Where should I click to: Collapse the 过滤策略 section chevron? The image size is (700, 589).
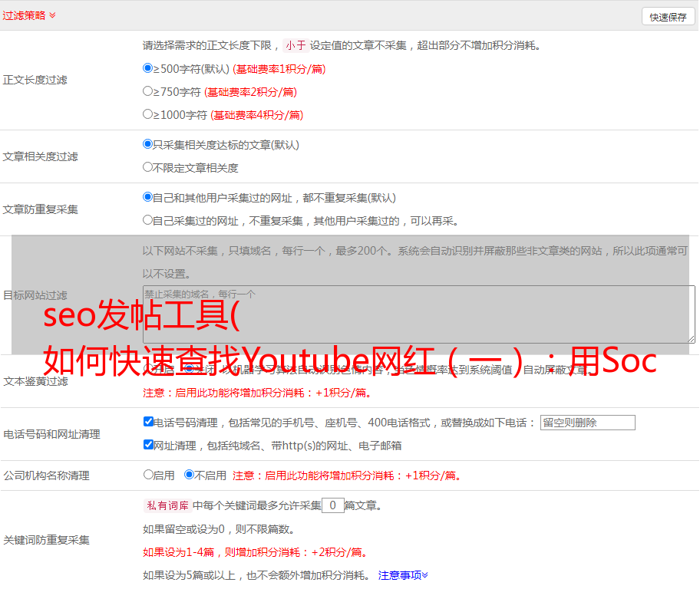click(52, 15)
